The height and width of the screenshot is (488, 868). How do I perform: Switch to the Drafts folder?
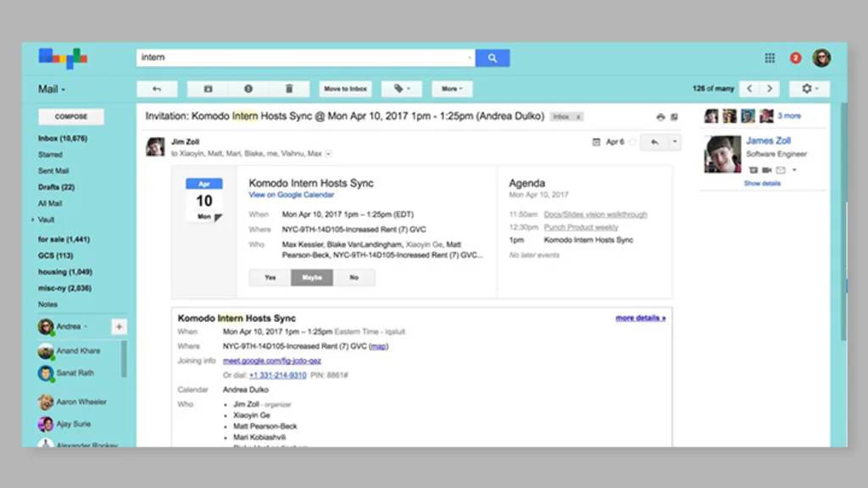(x=56, y=187)
